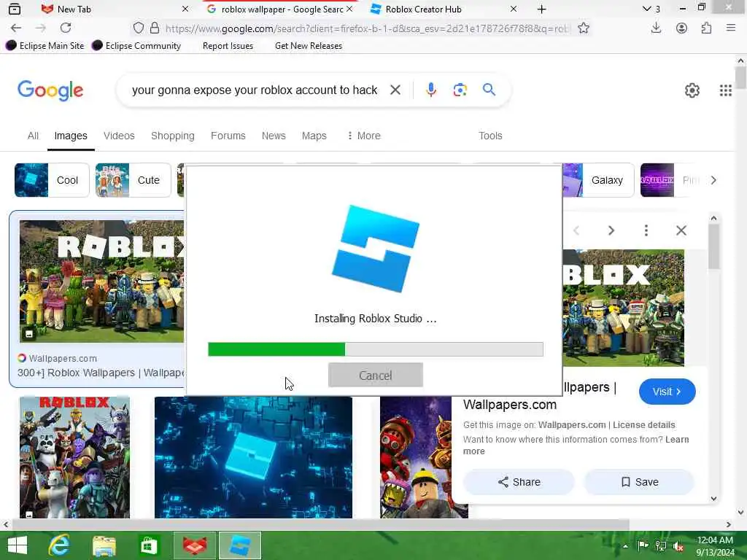This screenshot has width=747, height=560.
Task: Open the Google apps grid
Action: tap(726, 90)
